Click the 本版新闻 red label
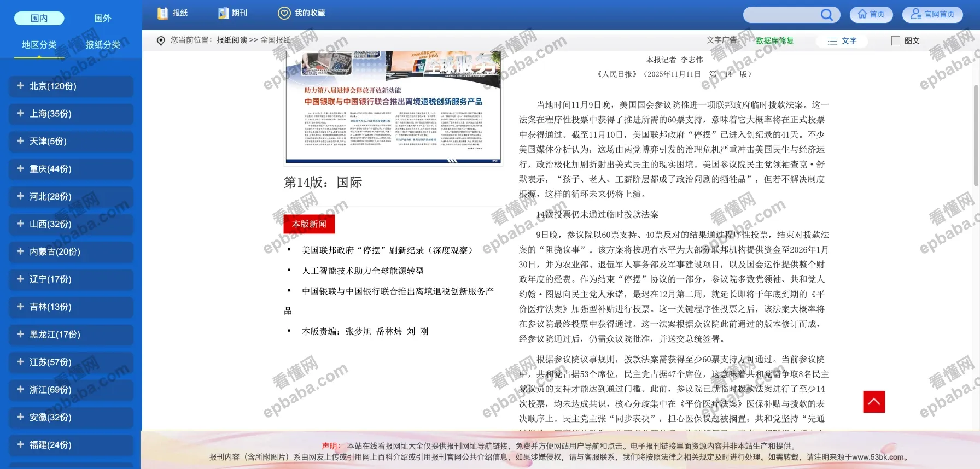The width and height of the screenshot is (980, 469). [309, 224]
